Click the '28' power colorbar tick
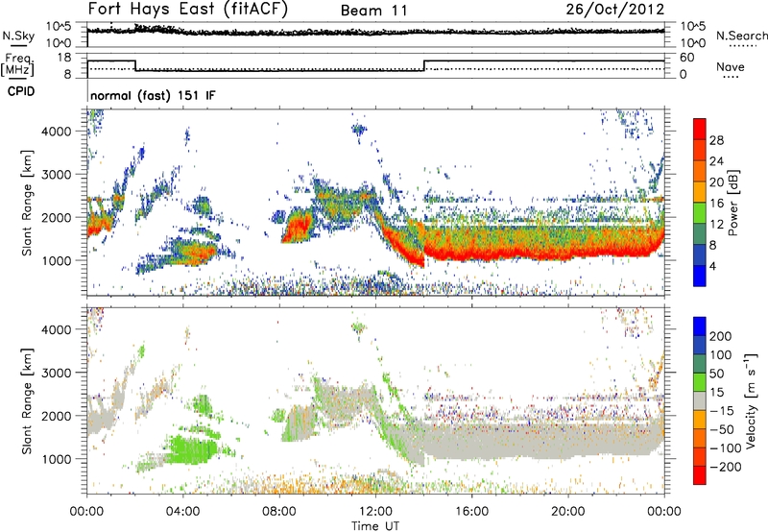This screenshot has width=768, height=532. click(x=716, y=140)
